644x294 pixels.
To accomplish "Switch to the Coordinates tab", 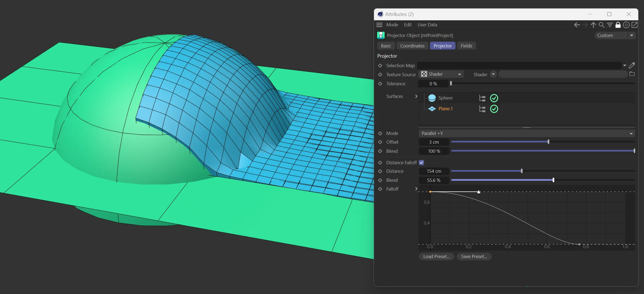I will tap(412, 46).
